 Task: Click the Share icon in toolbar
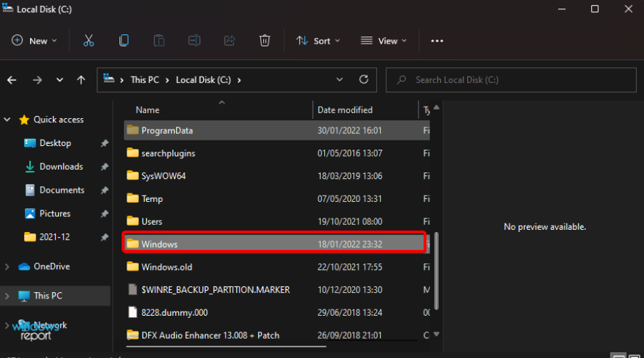pyautogui.click(x=230, y=41)
